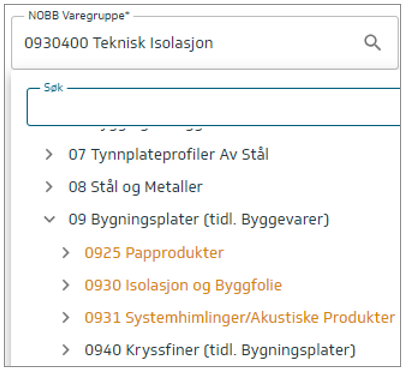Click the magnifier search icon in NOBB Varegruppe

pos(372,43)
